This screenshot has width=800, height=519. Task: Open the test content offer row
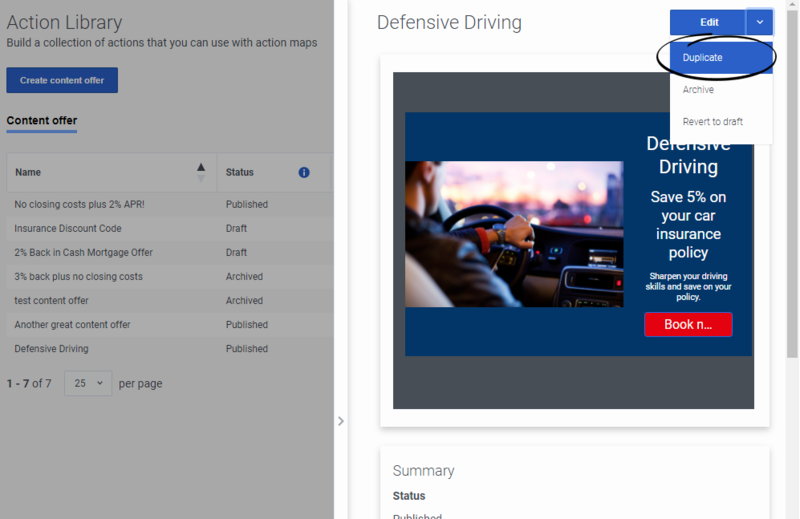tap(170, 301)
